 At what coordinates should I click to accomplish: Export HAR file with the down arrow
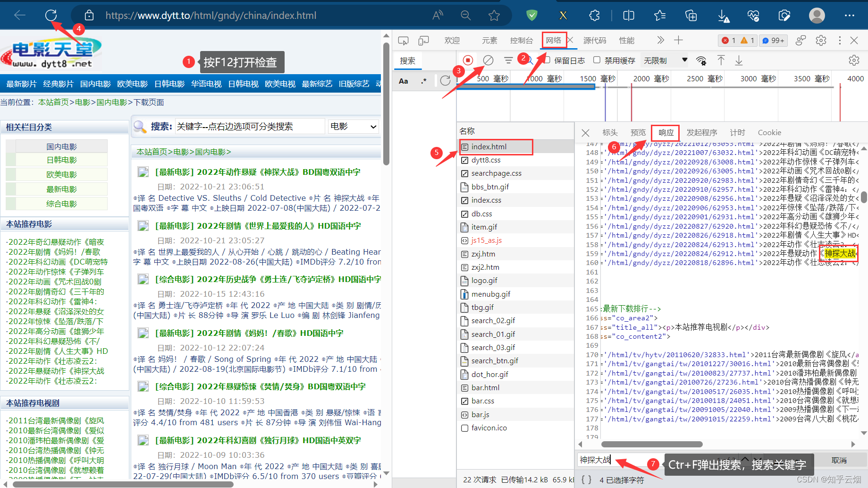pos(739,60)
